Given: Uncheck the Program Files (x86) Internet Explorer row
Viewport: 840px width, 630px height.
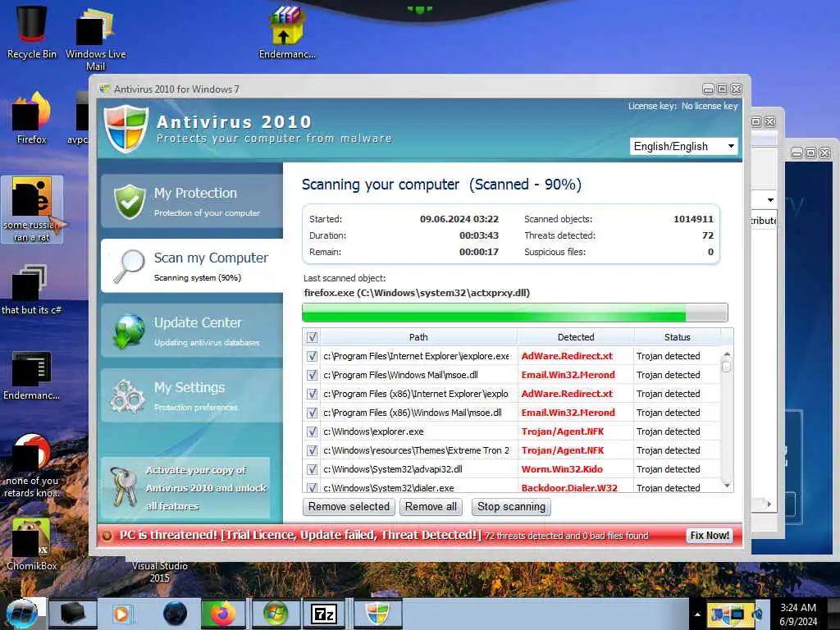Looking at the screenshot, I should [313, 394].
